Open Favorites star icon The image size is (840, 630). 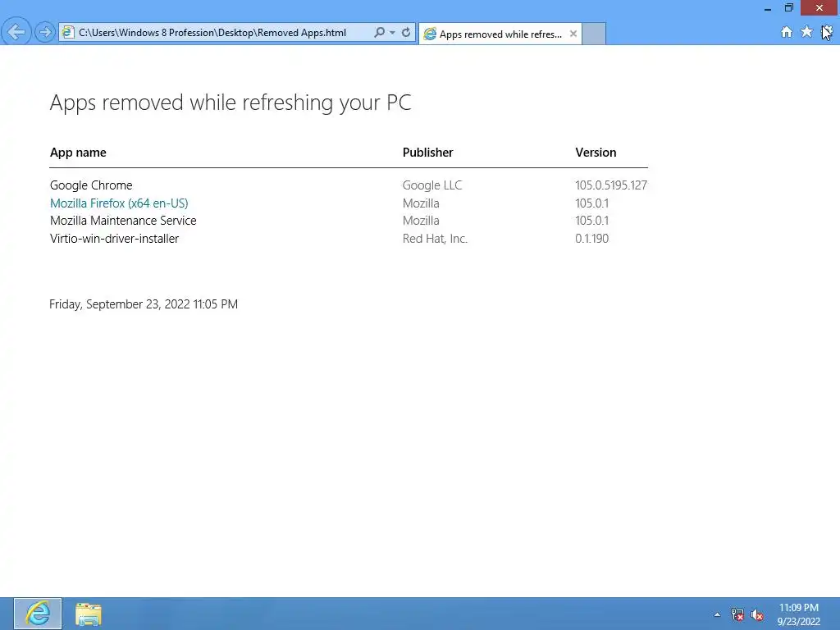coord(806,32)
